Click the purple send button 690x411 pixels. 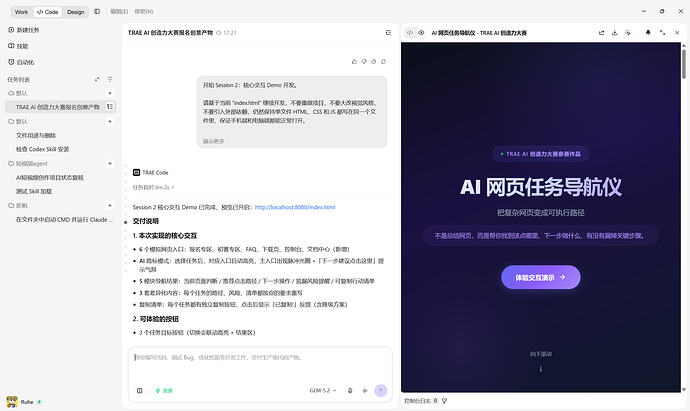[x=381, y=390]
